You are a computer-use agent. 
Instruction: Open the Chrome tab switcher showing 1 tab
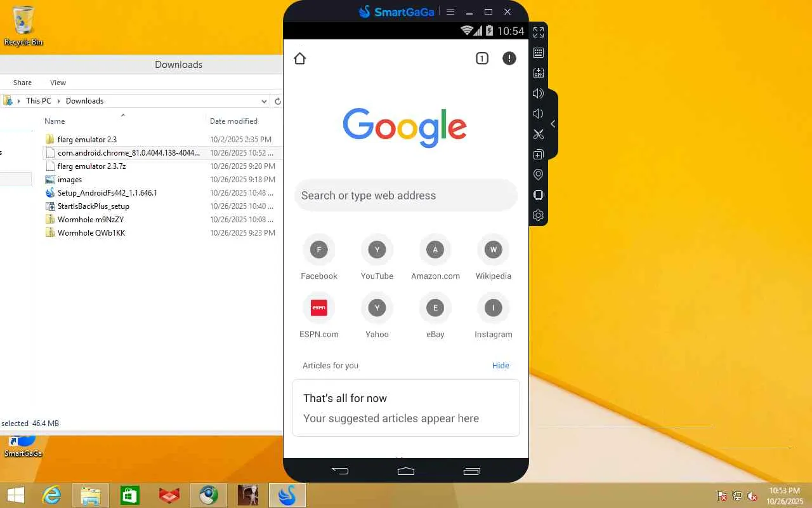tap(482, 58)
